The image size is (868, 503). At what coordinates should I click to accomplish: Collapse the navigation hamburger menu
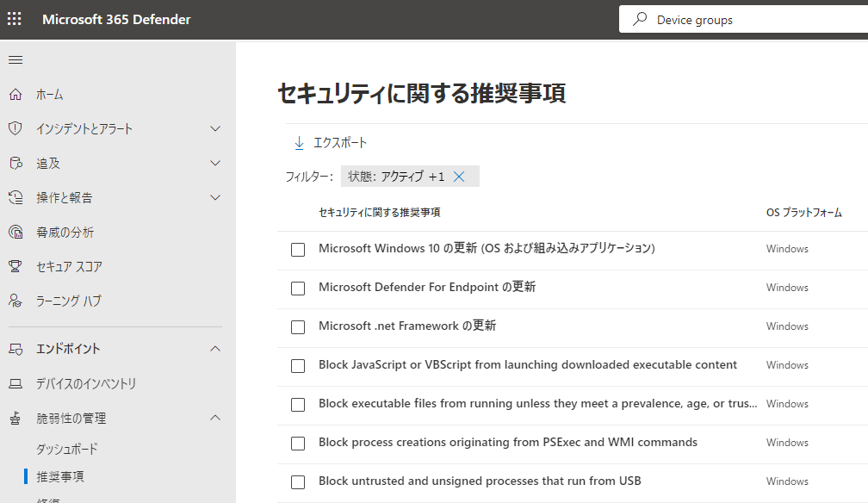[15, 59]
